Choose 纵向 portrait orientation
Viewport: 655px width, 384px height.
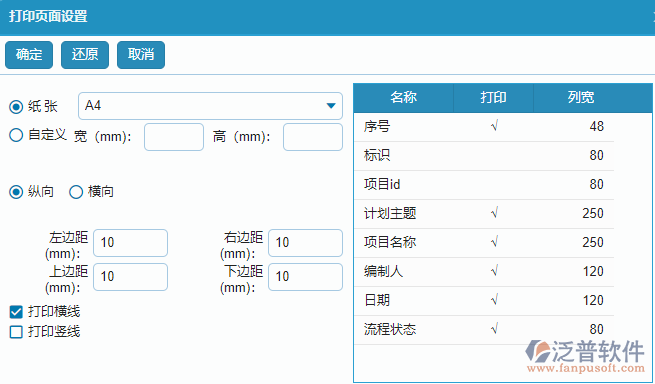pyautogui.click(x=16, y=192)
